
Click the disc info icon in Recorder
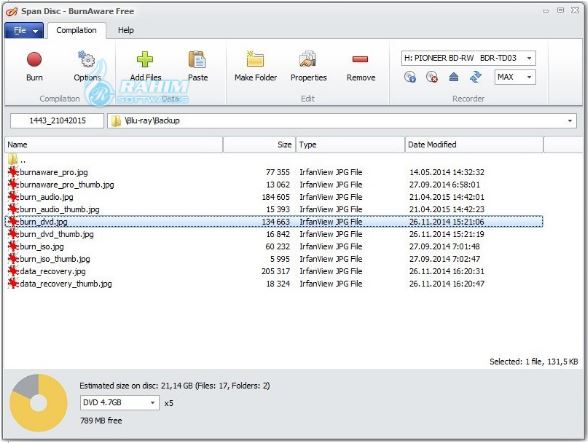point(410,77)
